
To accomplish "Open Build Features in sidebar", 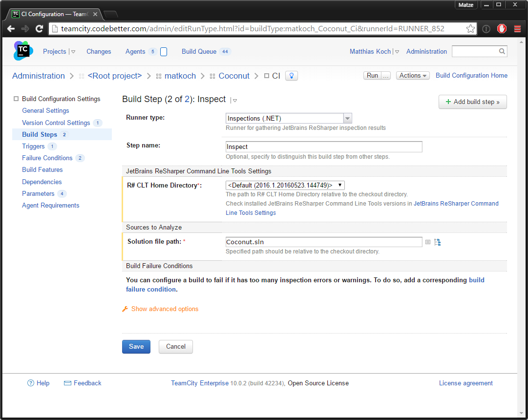I will (42, 170).
